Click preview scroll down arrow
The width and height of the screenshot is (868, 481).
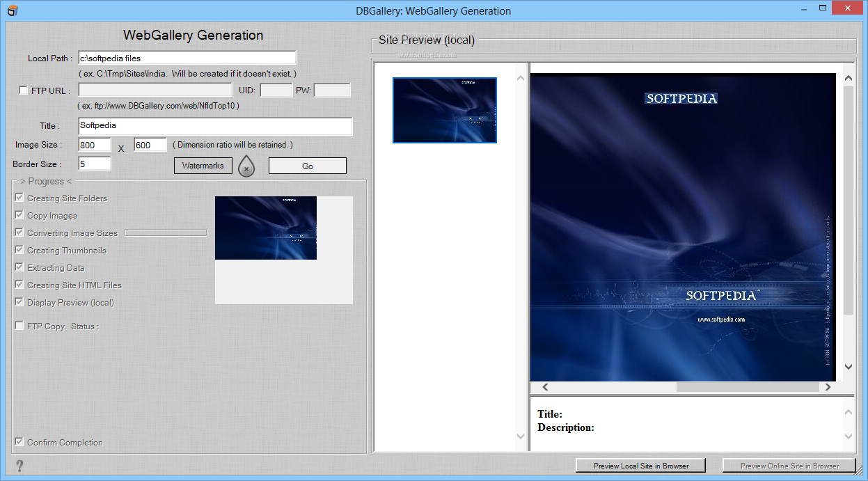(849, 367)
